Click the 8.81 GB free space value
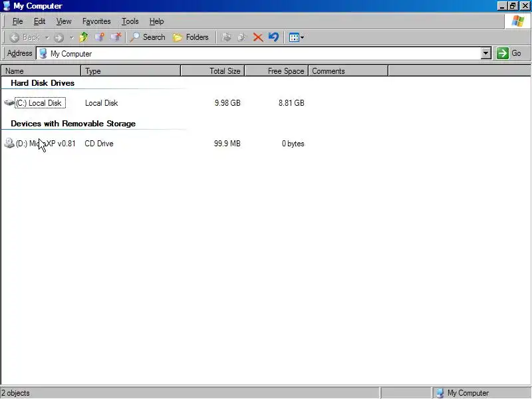532x399 pixels. [291, 103]
